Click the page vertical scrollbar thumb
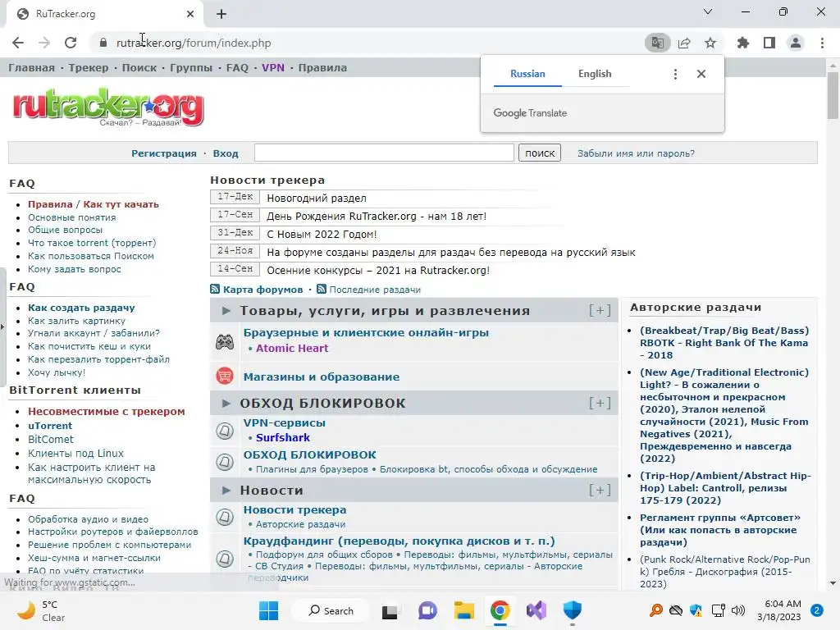The height and width of the screenshot is (630, 840). [833, 95]
